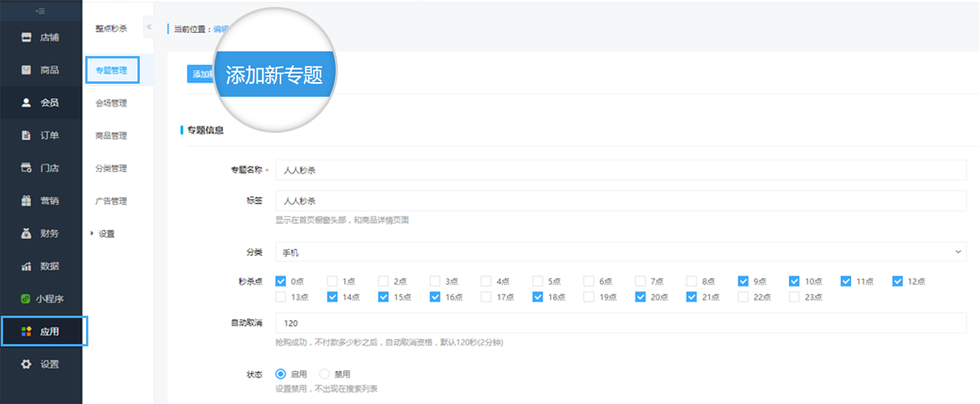Check the 8点 seckill checkbox
The height and width of the screenshot is (404, 980).
tap(692, 281)
